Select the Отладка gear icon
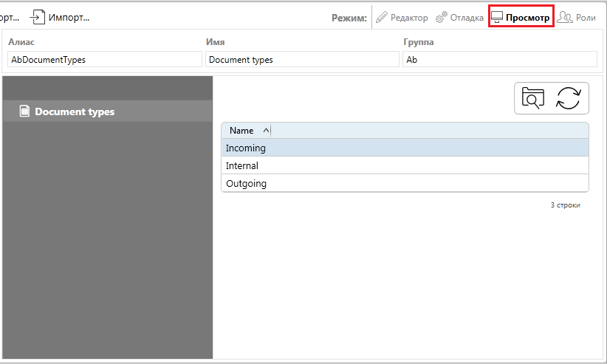 click(442, 17)
